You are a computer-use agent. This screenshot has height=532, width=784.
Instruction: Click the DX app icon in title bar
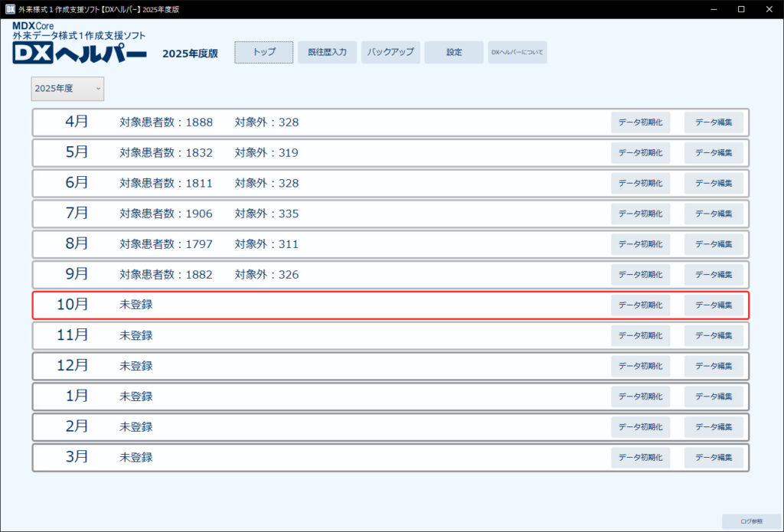(x=10, y=9)
